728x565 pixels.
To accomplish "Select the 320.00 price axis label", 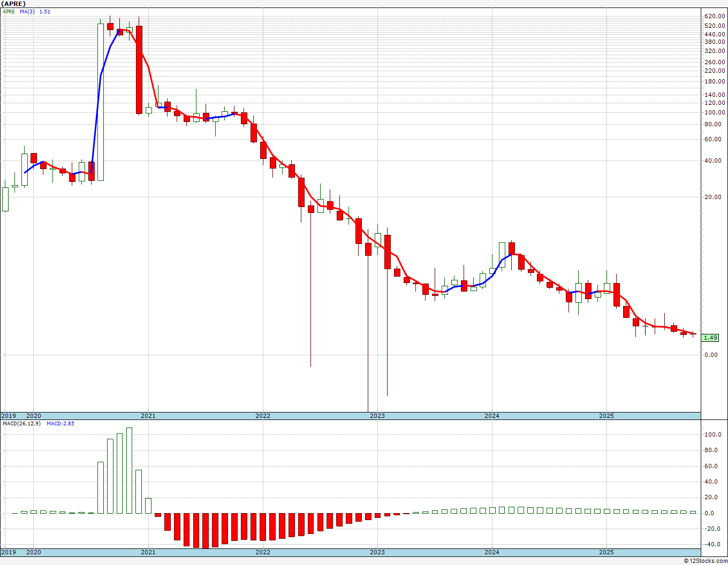I will [x=715, y=51].
